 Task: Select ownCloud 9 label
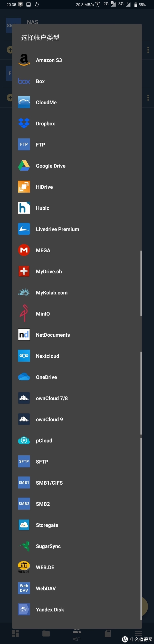(49, 419)
